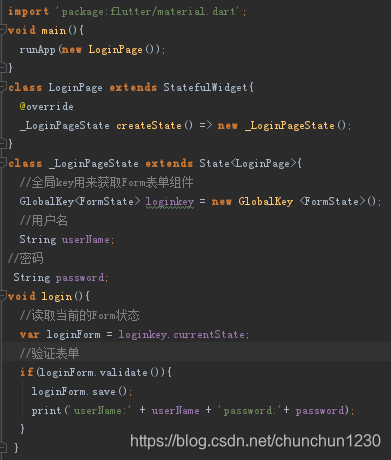Click the underlined loginkey variable declaration
The width and height of the screenshot is (391, 460).
(x=170, y=202)
